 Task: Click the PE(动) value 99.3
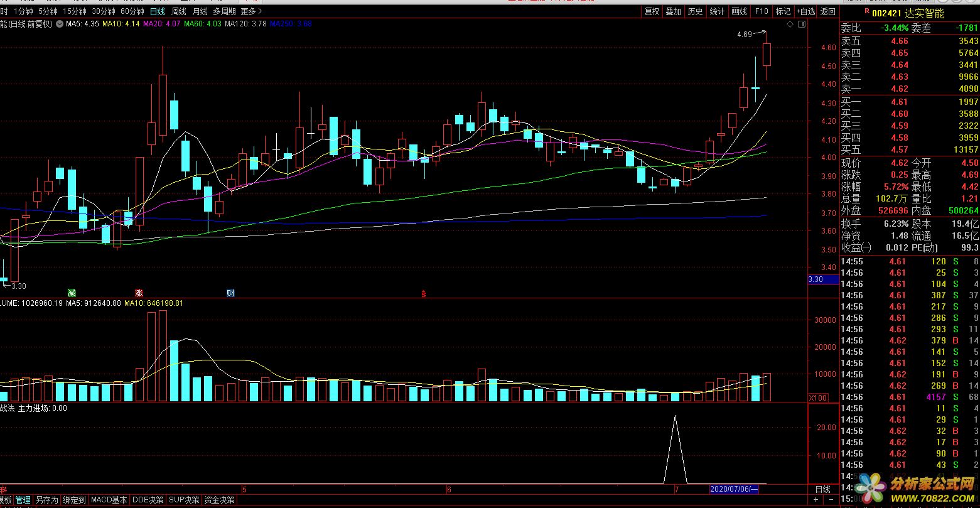point(969,247)
